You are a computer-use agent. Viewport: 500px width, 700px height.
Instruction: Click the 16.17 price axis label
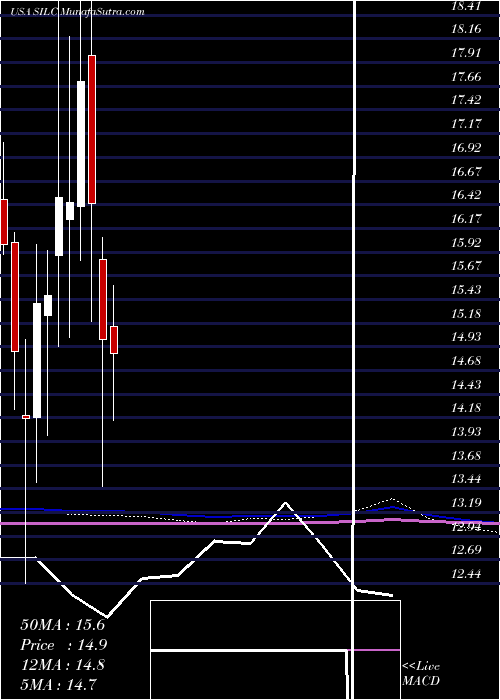(467, 219)
